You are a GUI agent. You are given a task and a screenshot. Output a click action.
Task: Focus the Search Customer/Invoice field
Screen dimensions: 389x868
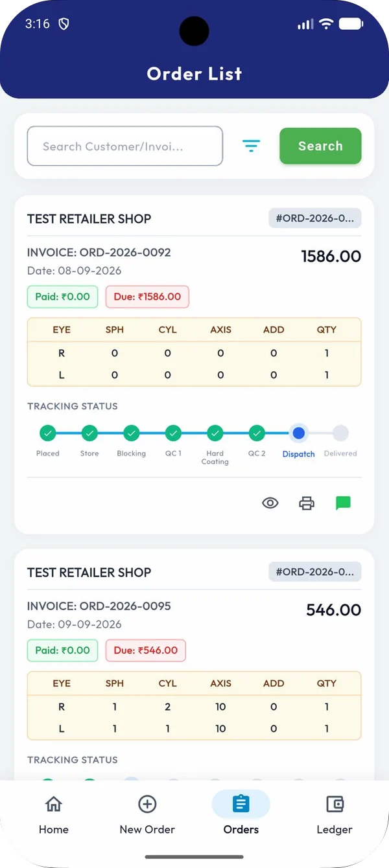click(x=125, y=146)
